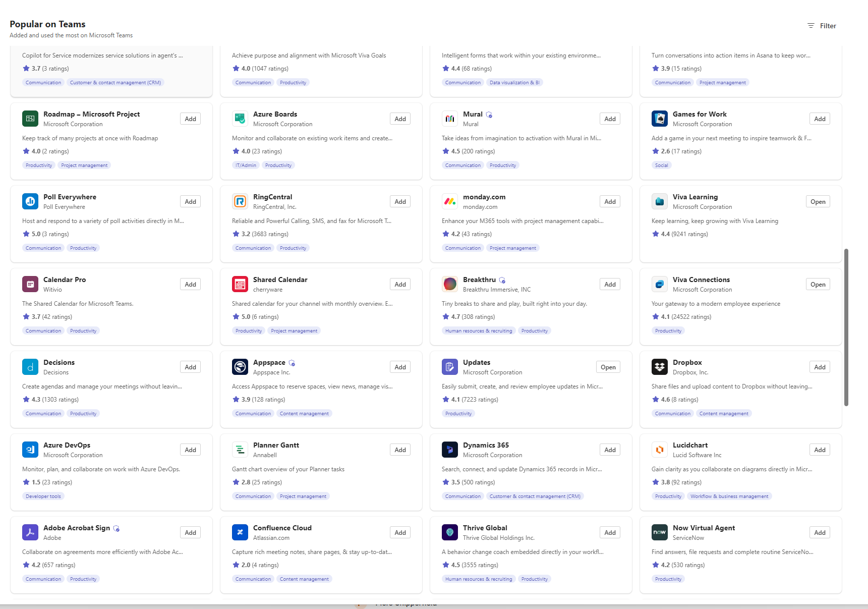Viewport: 868px width, 609px height.
Task: Click the Planner Gantt app title
Action: pos(276,445)
